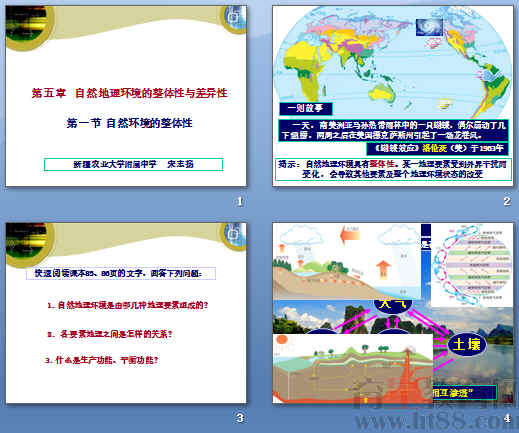This screenshot has width=519, height=433.
Task: Click question 3 about 生产功能 on slide 3
Action: click(x=102, y=360)
